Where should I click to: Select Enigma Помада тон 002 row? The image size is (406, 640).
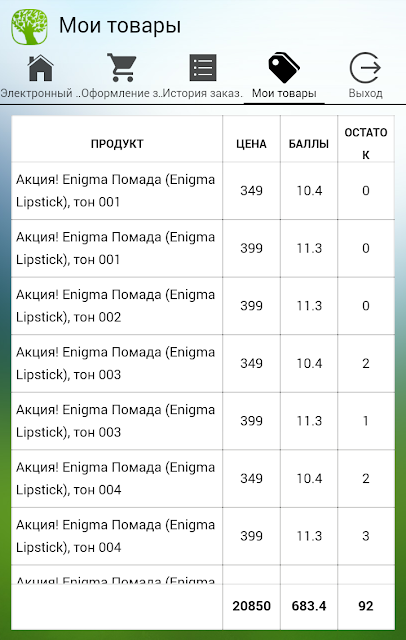tap(203, 306)
